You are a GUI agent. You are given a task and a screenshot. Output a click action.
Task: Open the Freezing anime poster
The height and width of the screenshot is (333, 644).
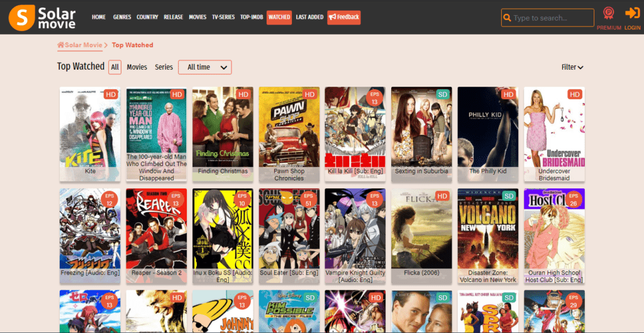pyautogui.click(x=90, y=236)
